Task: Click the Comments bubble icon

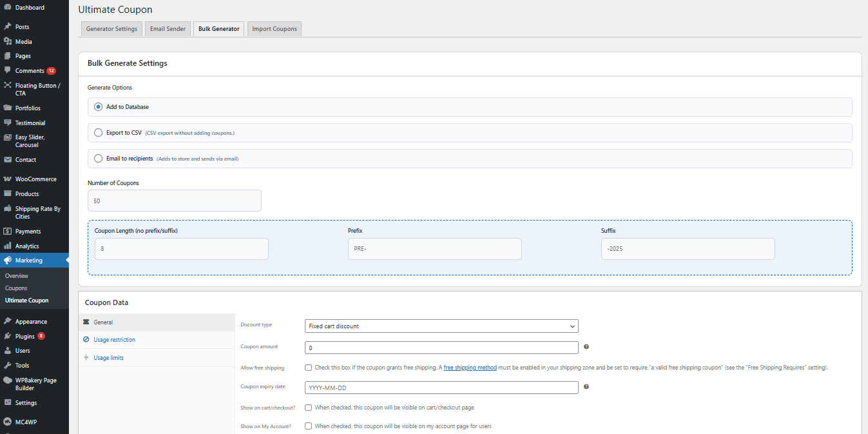Action: click(8, 70)
